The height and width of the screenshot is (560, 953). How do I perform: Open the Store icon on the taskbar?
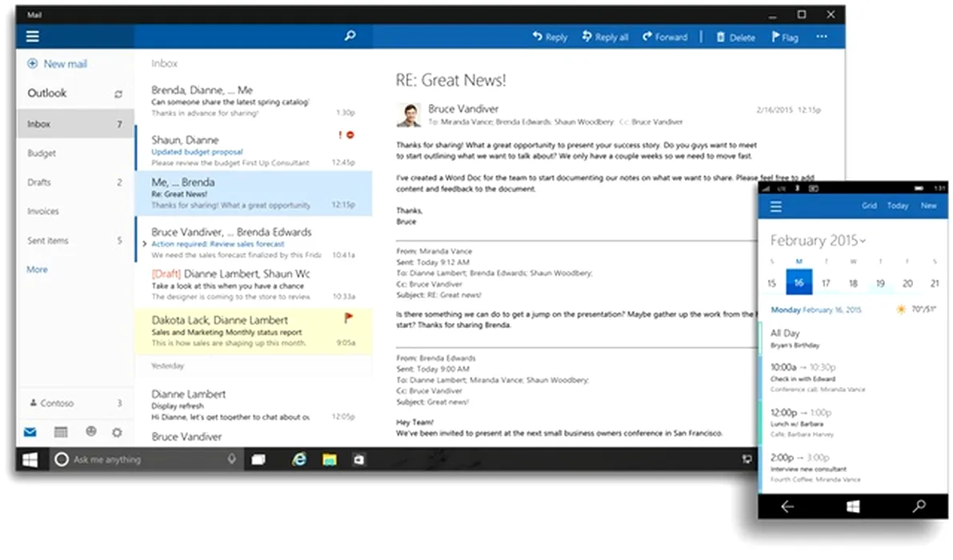358,460
